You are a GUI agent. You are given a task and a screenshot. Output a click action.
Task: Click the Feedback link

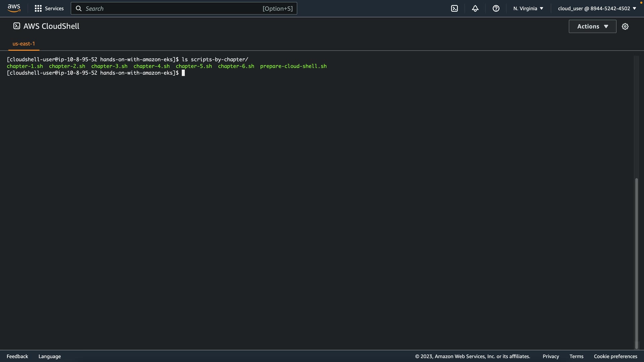tap(17, 356)
